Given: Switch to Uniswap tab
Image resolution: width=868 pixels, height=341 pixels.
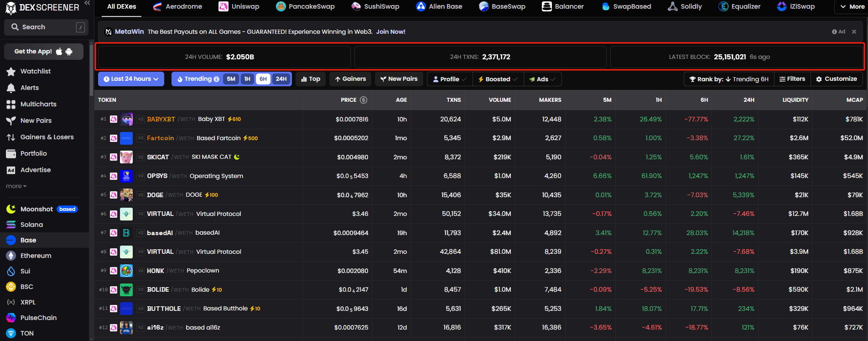Looking at the screenshot, I should click(239, 7).
